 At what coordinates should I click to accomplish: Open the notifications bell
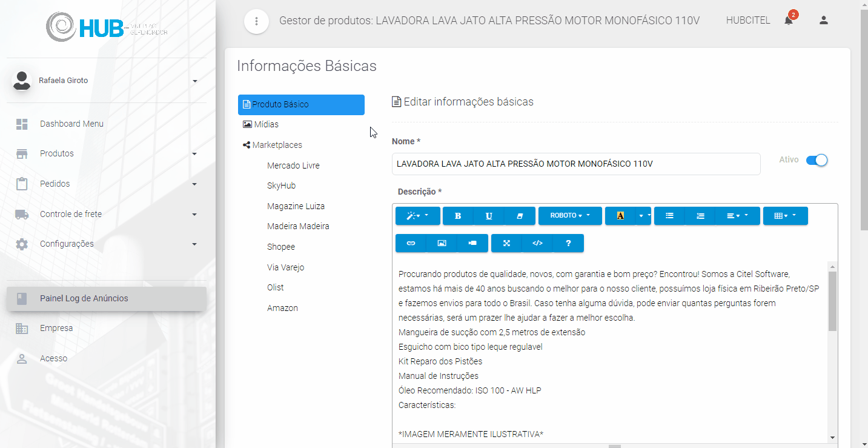point(789,20)
